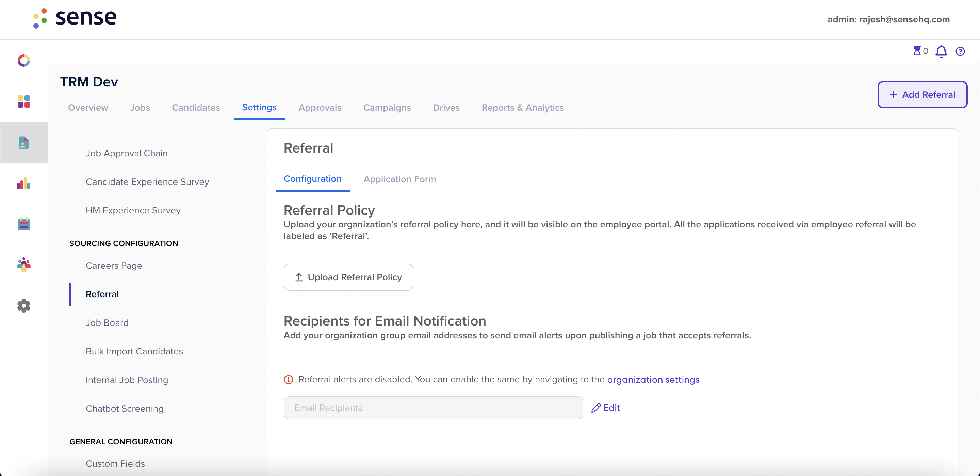Click the pencil Edit link
980x476 pixels.
[x=606, y=408]
